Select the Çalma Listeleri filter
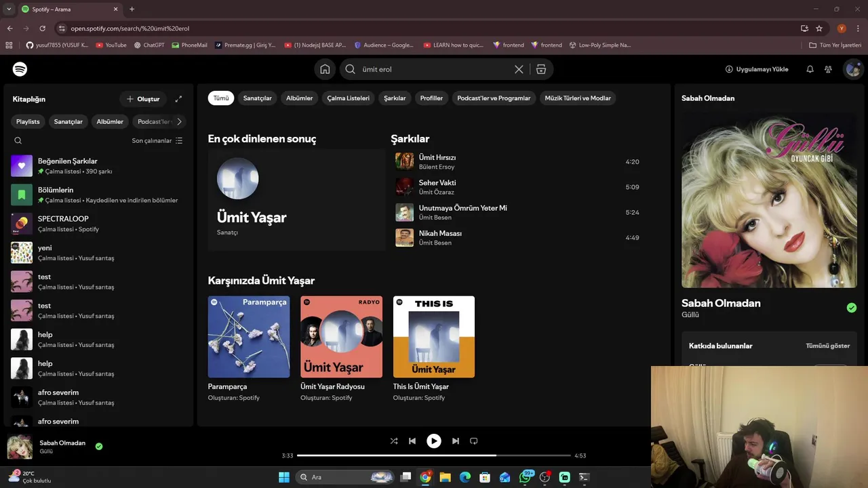Viewport: 868px width, 488px height. tap(349, 98)
